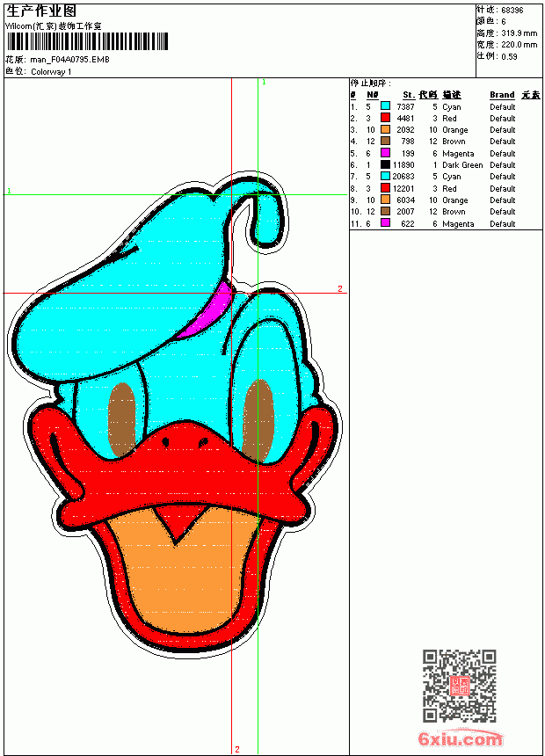Choose the magenta swatch in stop row 5
545x756 pixels.
[x=385, y=152]
